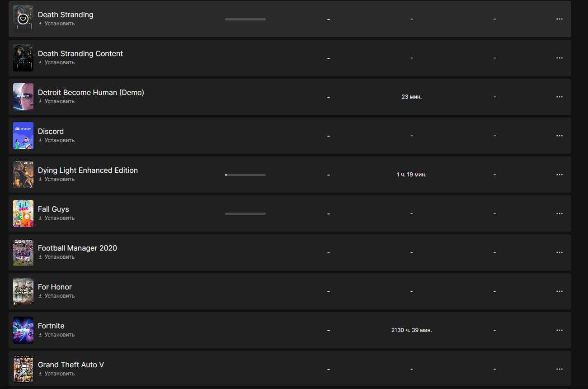Open options for Dying Light Enhanced Edition

point(559,175)
